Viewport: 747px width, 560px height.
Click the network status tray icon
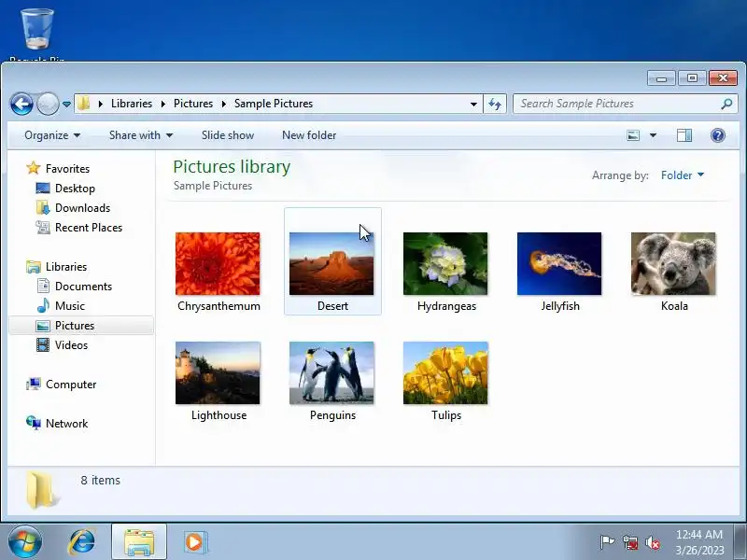tap(630, 542)
